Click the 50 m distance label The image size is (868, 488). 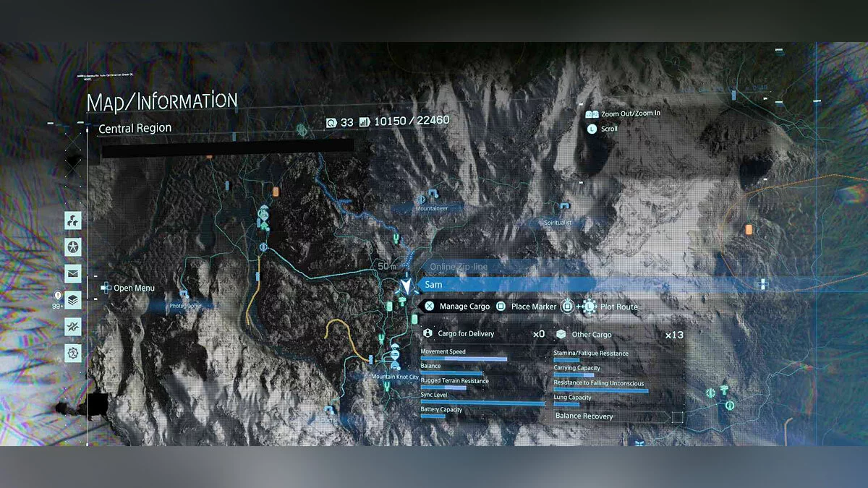[388, 266]
